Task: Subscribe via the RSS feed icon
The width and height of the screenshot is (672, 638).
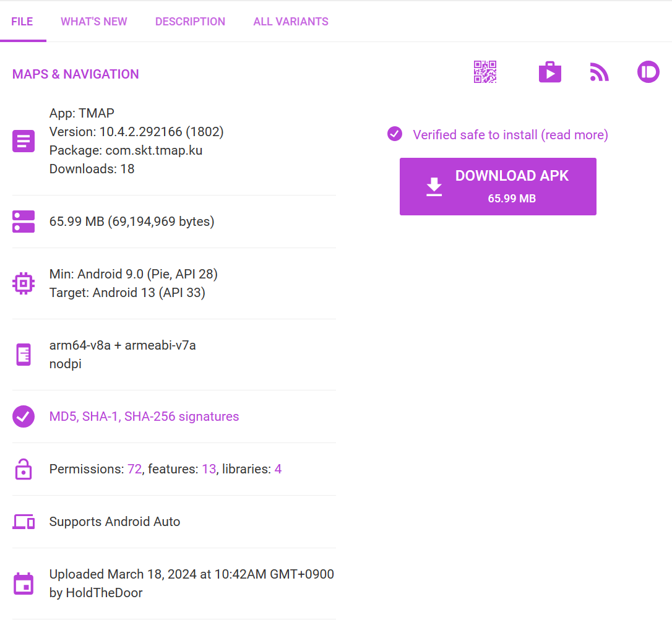Action: (x=599, y=72)
